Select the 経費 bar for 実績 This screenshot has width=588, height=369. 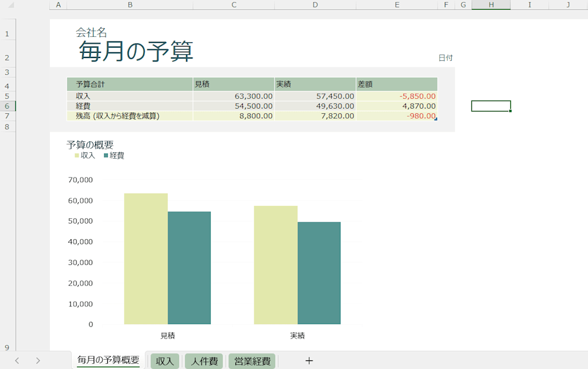click(319, 273)
